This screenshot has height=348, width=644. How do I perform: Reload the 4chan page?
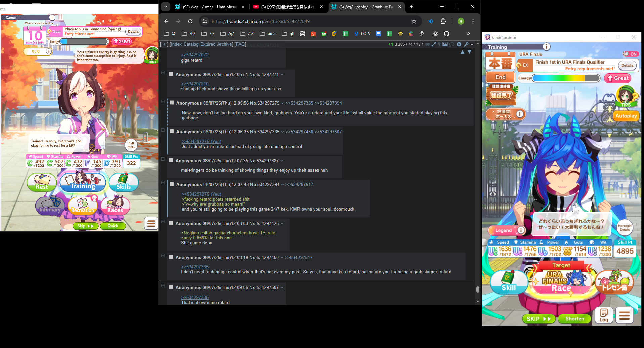pos(190,21)
